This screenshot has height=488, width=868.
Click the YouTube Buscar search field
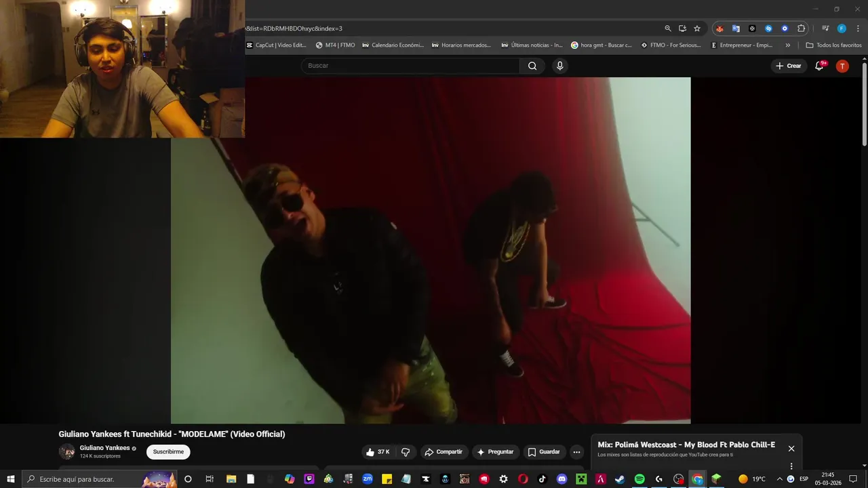coord(410,66)
